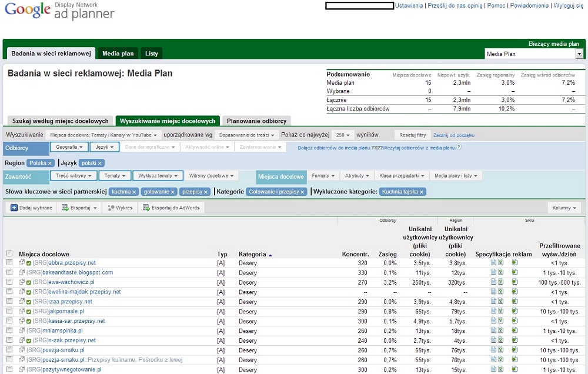This screenshot has height=374, width=588.
Task: Click Eksportuj do AdWords button
Action: (x=171, y=208)
